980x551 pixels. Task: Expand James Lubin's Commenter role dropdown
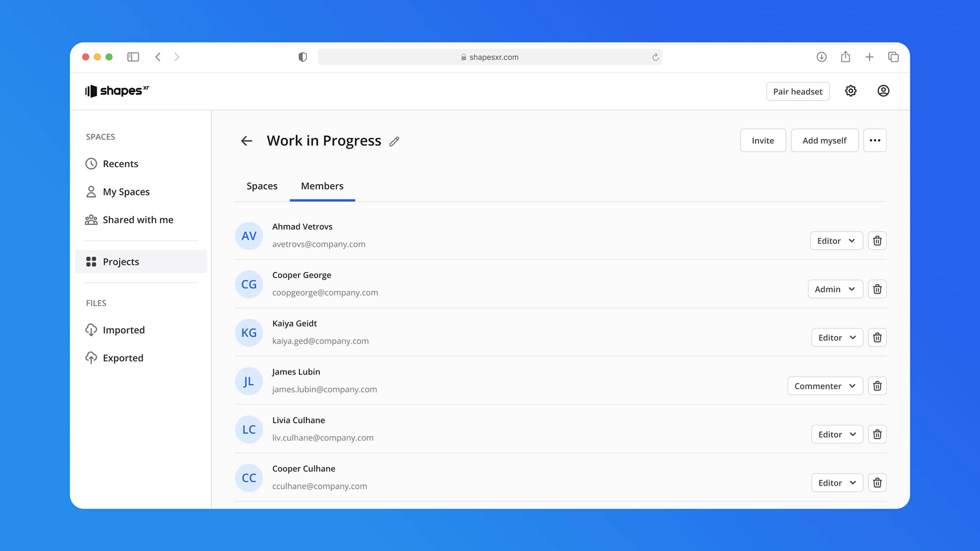(x=825, y=386)
